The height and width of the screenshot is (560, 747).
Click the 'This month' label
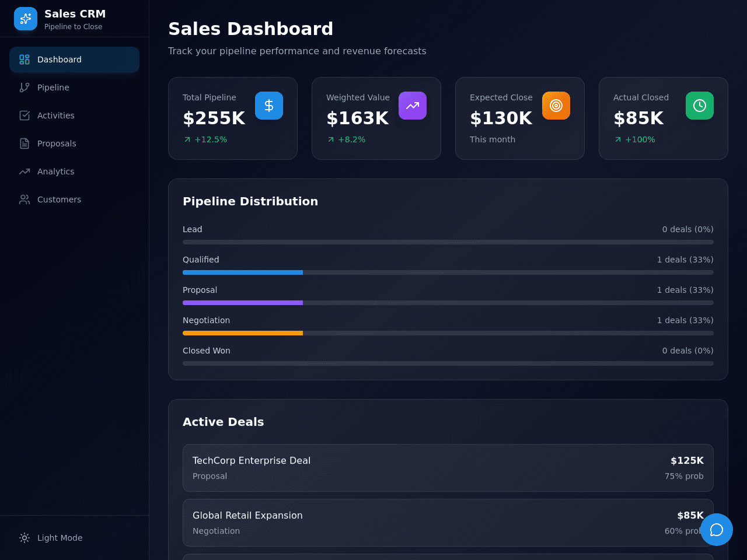[493, 139]
